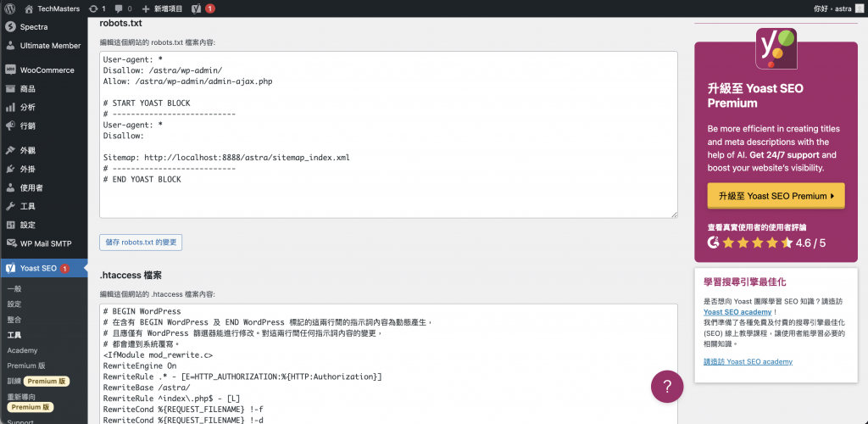This screenshot has height=424, width=868.
Task: Click the Spectra icon in the sidebar
Action: [x=10, y=26]
